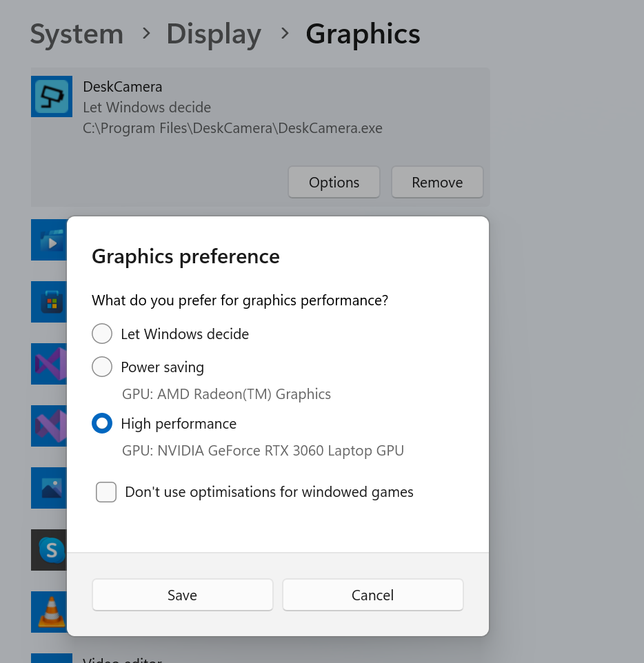Click the lower Visual Studio app icon

tap(49, 426)
